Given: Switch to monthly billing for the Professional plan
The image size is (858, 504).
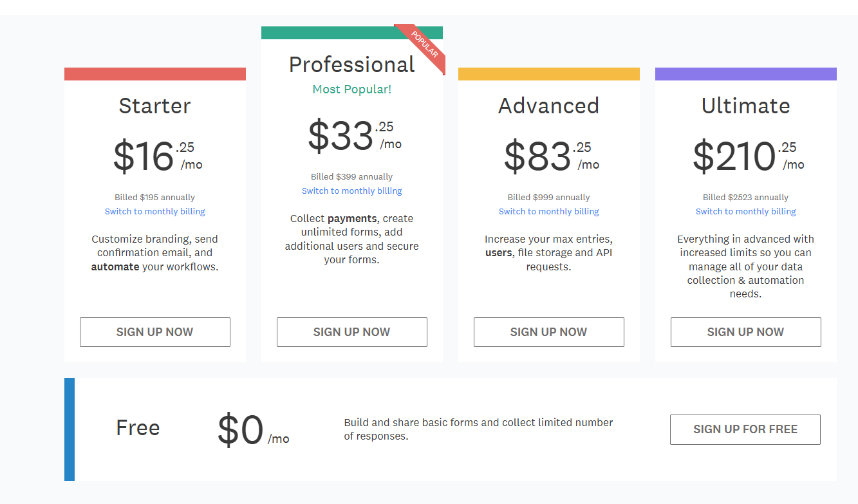Looking at the screenshot, I should (351, 191).
